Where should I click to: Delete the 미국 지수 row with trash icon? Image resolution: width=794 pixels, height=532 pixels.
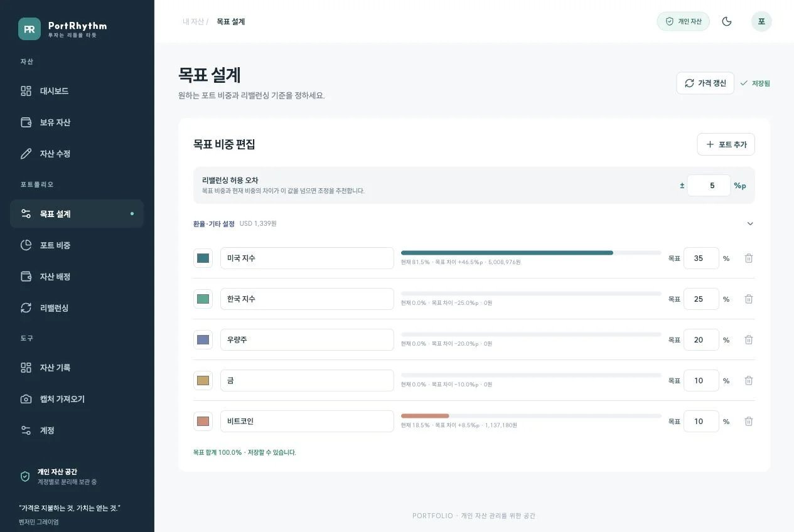click(x=749, y=258)
